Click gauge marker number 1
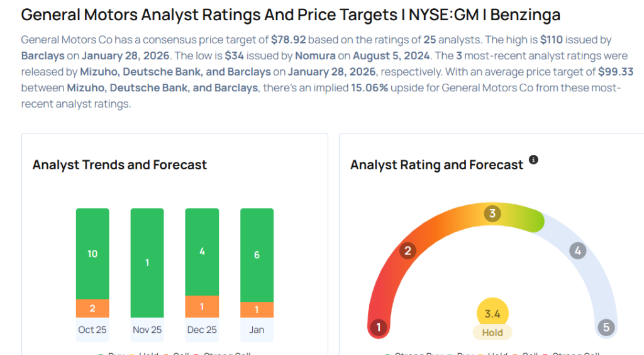Image resolution: width=644 pixels, height=355 pixels. pos(378,327)
